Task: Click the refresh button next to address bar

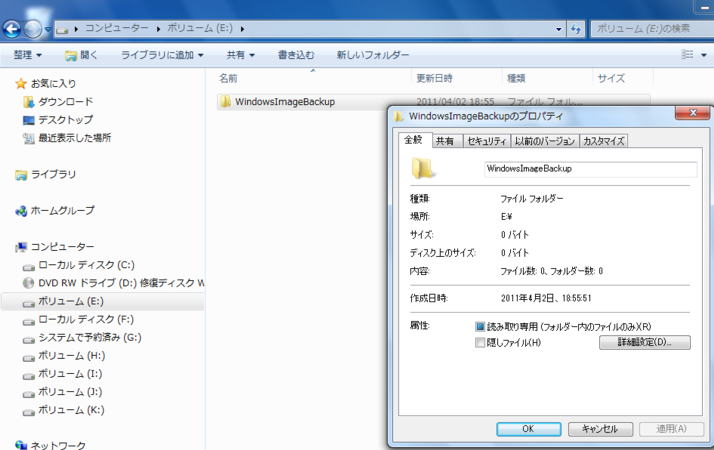Action: [x=576, y=29]
